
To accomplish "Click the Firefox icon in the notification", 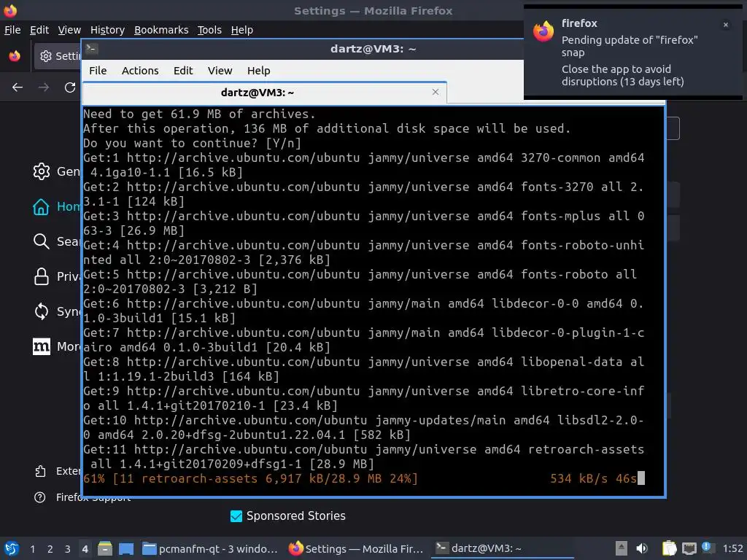I will point(543,32).
